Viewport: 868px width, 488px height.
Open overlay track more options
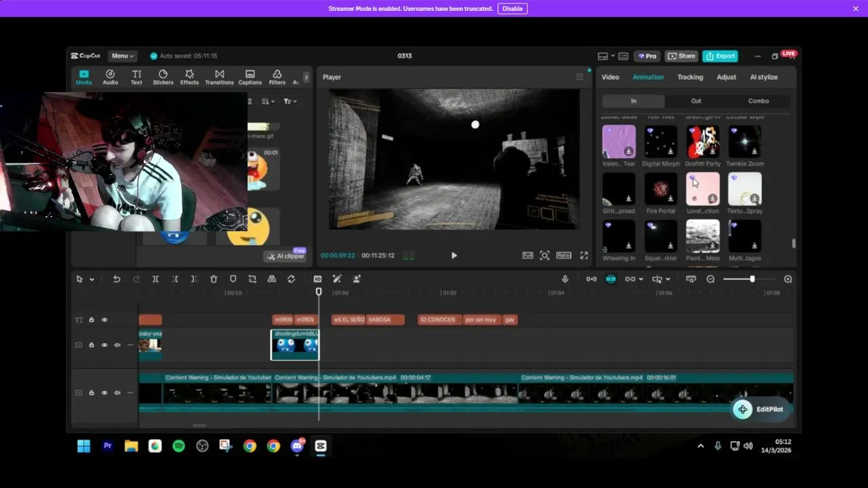coord(130,345)
